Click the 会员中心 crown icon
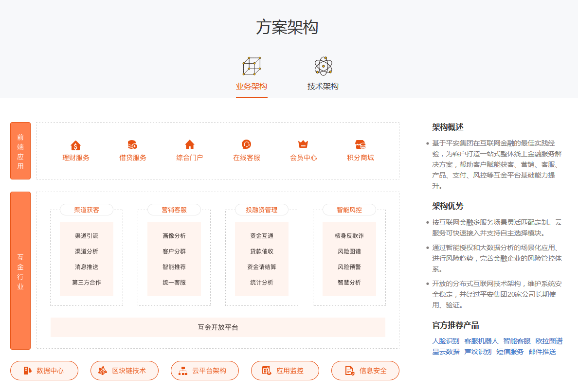The width and height of the screenshot is (578, 392). (303, 144)
